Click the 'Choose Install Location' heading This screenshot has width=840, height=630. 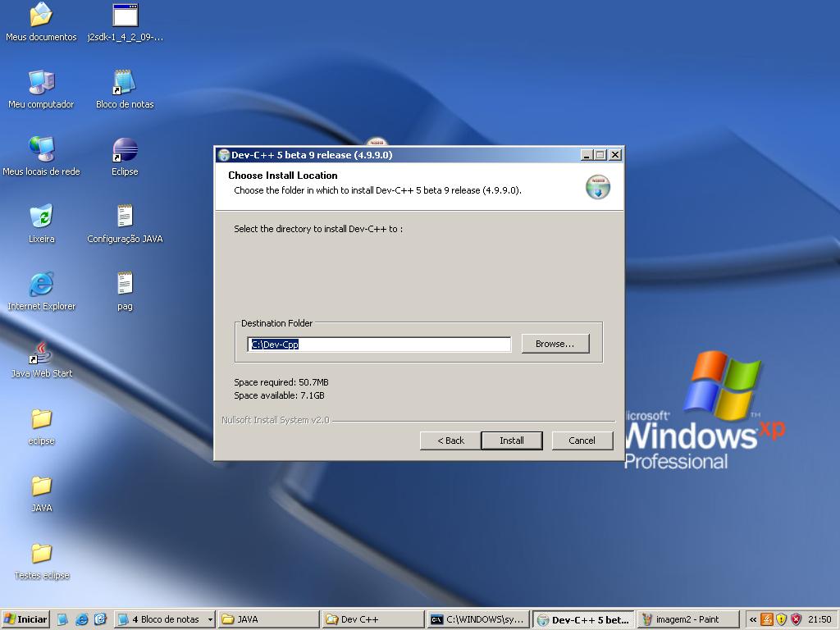[x=283, y=176]
